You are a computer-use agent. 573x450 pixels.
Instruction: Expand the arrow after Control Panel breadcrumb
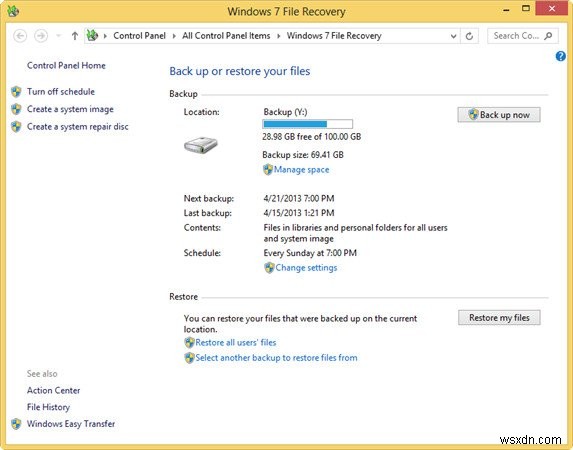[174, 36]
